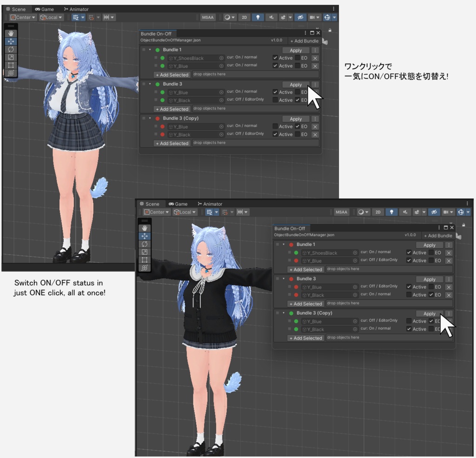The height and width of the screenshot is (458, 476).
Task: Open object picker for Y_ShoesBlack in upper window
Action: tap(221, 58)
